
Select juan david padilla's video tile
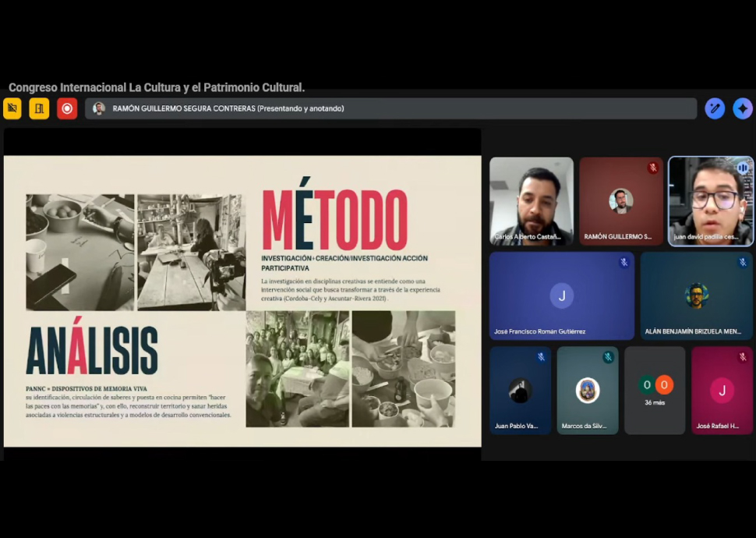(x=711, y=201)
